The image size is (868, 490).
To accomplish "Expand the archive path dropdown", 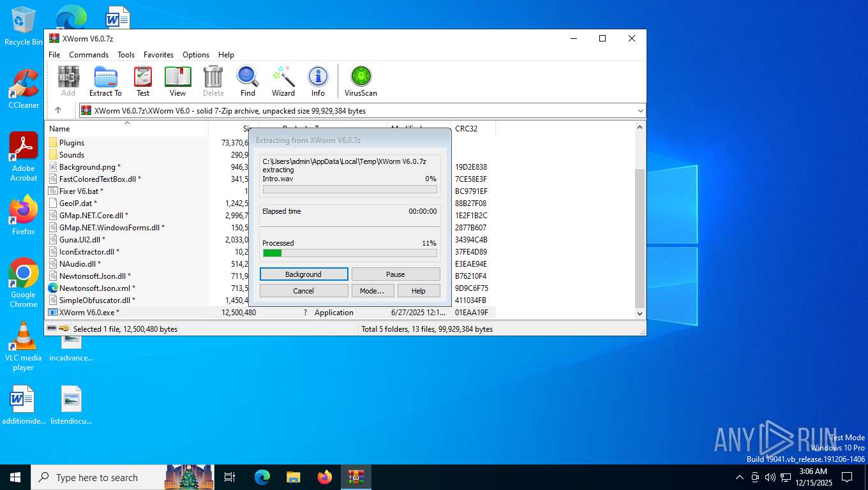I will (x=640, y=110).
